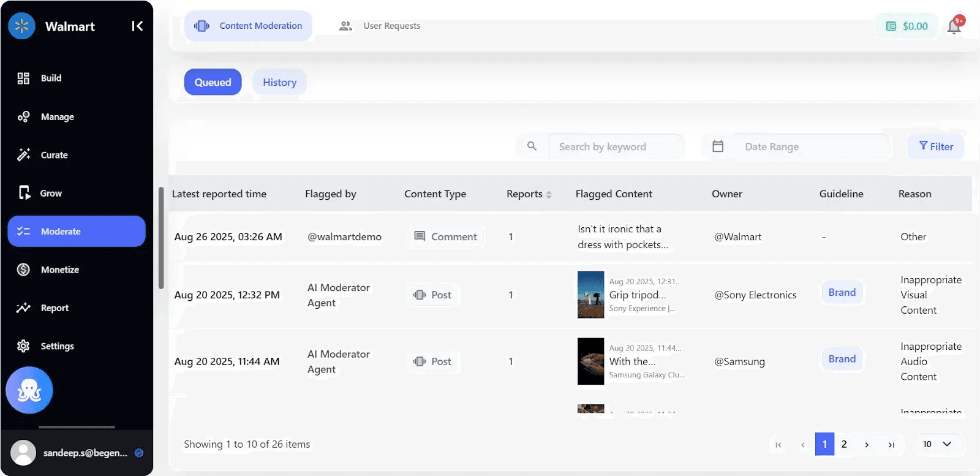Screen dimensions: 980x476
Task: Click the Post chip in the Samsung row
Action: click(433, 361)
